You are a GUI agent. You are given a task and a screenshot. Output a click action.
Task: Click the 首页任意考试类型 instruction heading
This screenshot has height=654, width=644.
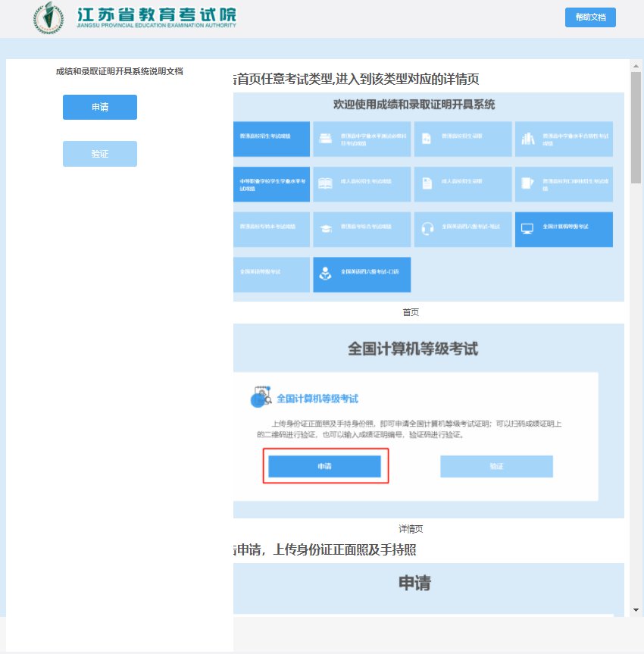point(357,79)
